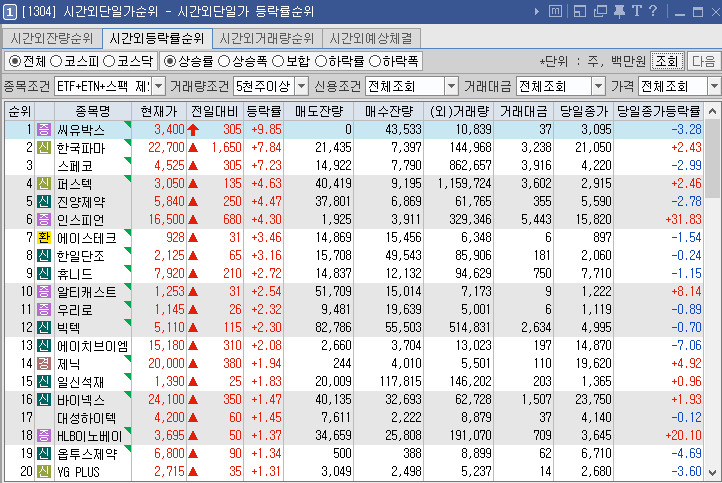Click the 신 badge next to 진양제약
The height and width of the screenshot is (483, 722).
(x=44, y=201)
